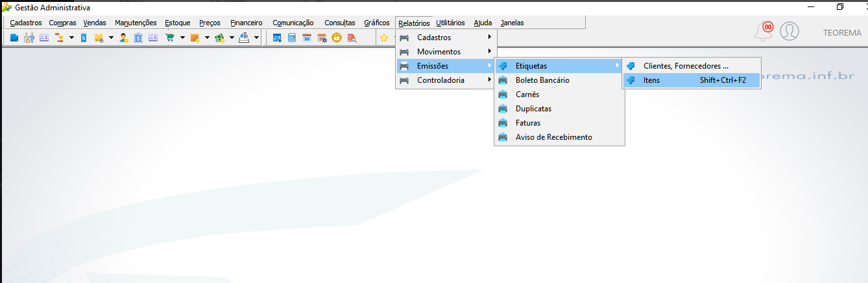Open the orange hierarchy tree icon

[x=59, y=38]
